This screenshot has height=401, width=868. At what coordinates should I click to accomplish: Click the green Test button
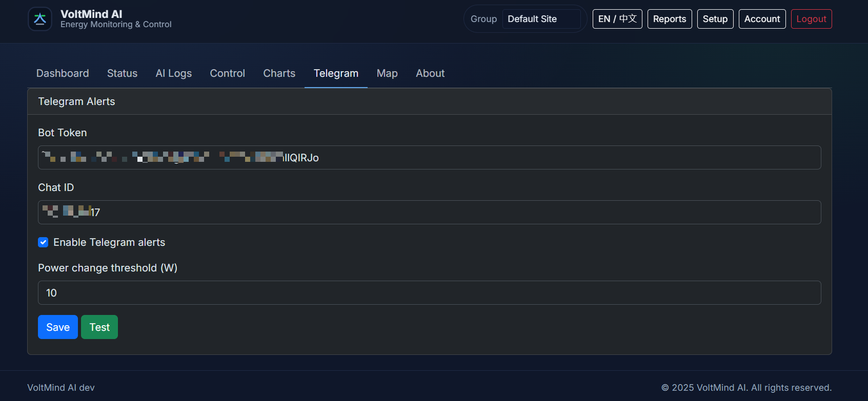tap(99, 327)
